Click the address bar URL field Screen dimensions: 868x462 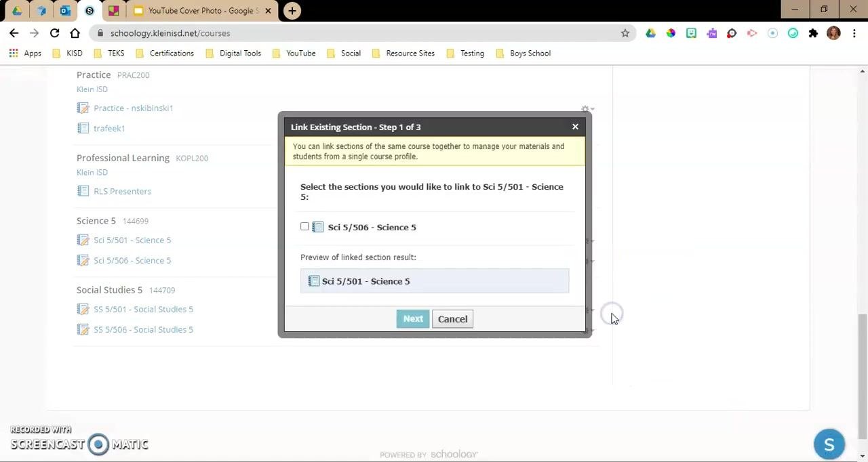tap(363, 33)
